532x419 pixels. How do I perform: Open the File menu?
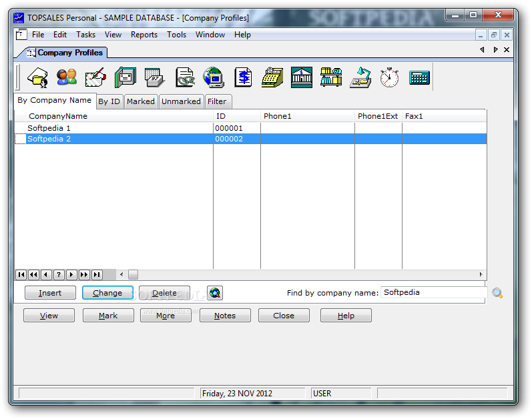38,35
